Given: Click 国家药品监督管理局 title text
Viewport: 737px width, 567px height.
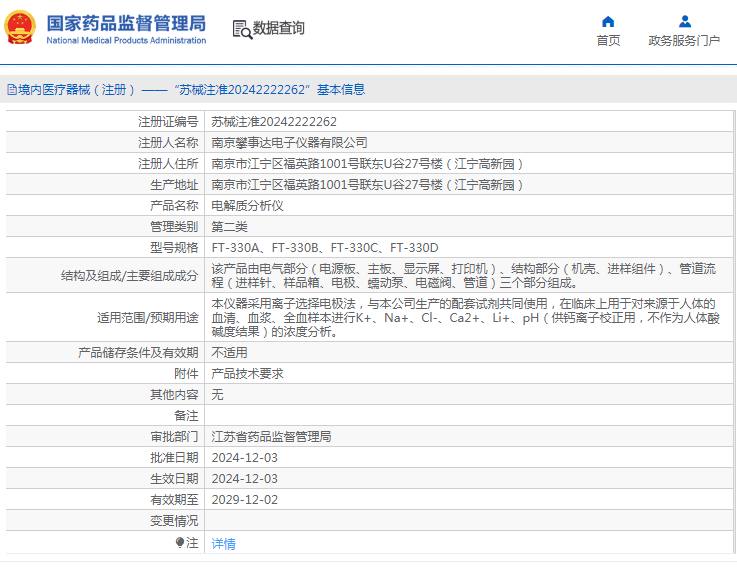Looking at the screenshot, I should 126,23.
